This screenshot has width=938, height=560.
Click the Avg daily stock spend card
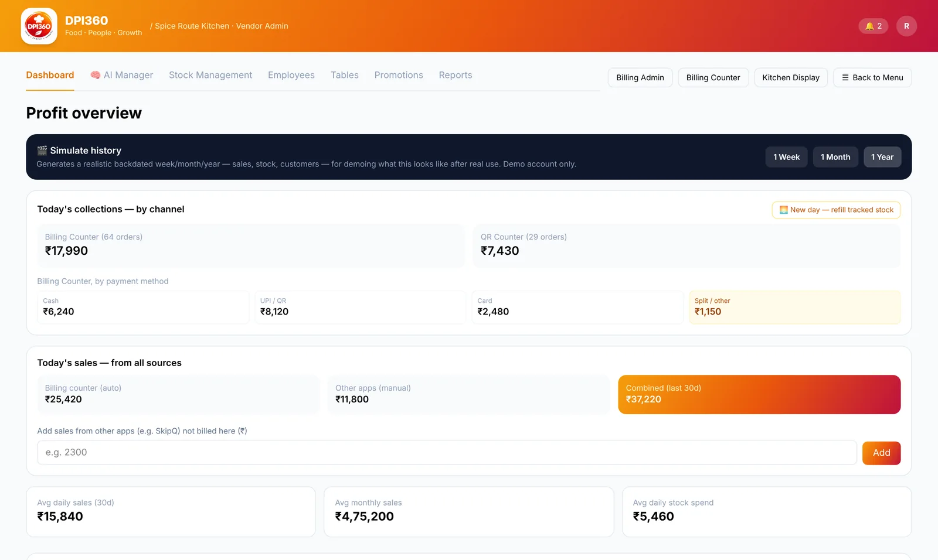pos(767,512)
